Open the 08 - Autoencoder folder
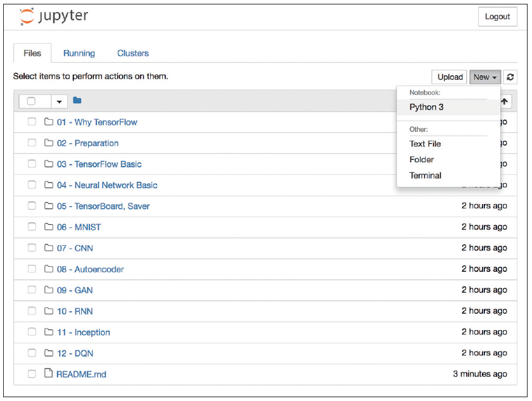This screenshot has height=401, width=532. coord(90,269)
